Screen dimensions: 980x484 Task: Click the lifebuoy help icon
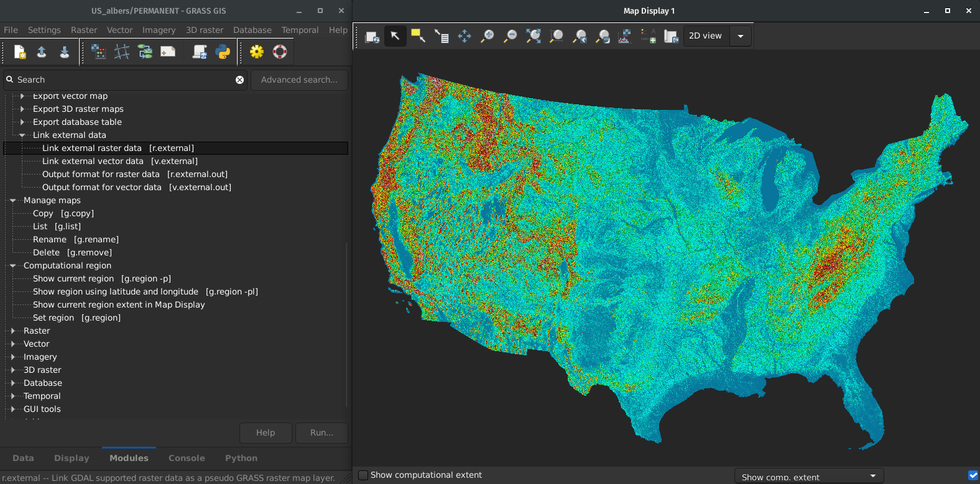point(280,52)
